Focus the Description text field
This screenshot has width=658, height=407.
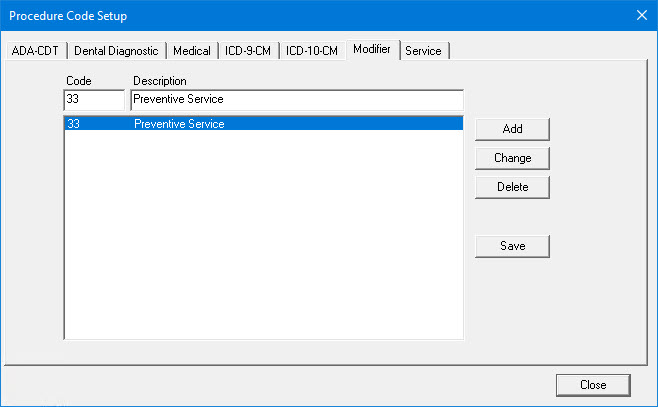[x=296, y=100]
